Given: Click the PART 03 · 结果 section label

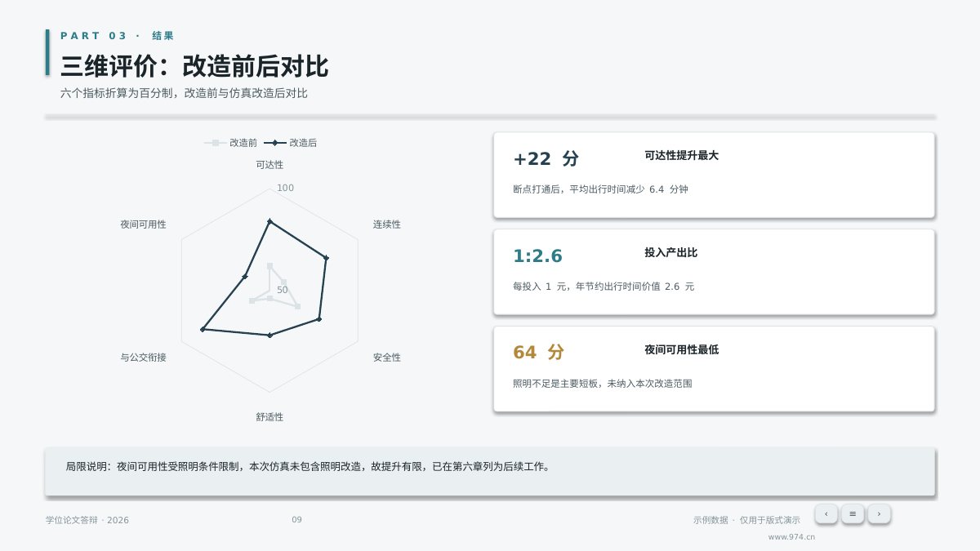Looking at the screenshot, I should 117,36.
